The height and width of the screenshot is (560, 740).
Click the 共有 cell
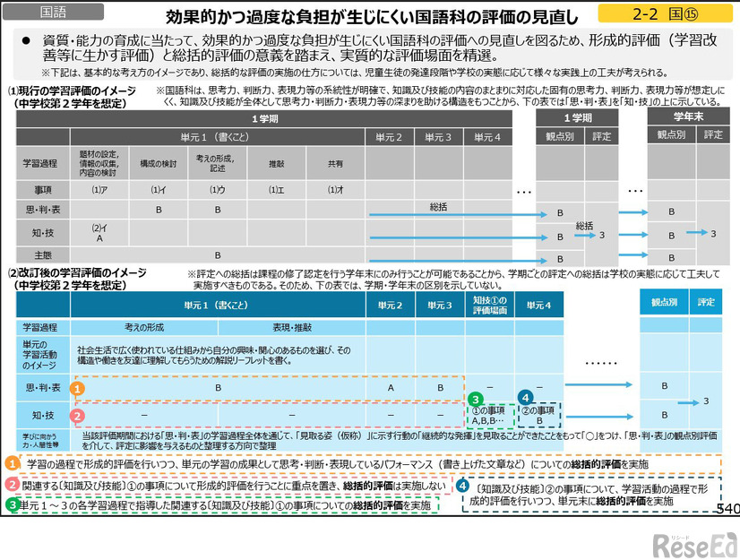click(336, 163)
